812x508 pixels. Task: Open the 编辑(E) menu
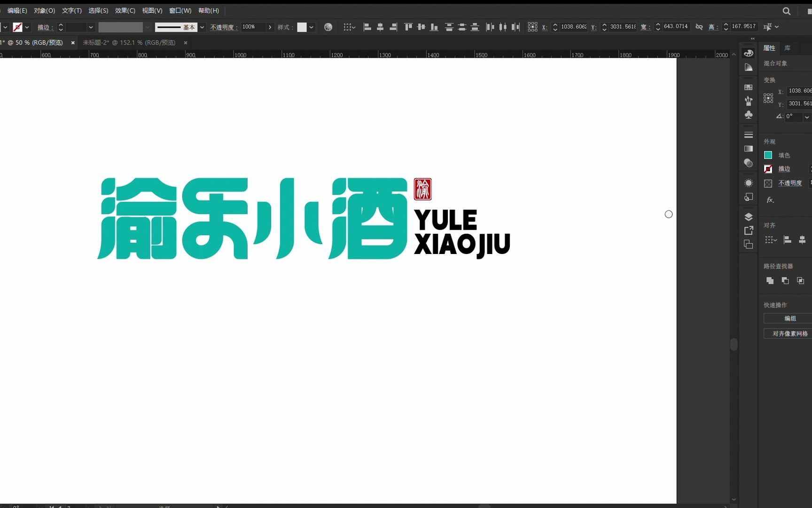(x=17, y=10)
